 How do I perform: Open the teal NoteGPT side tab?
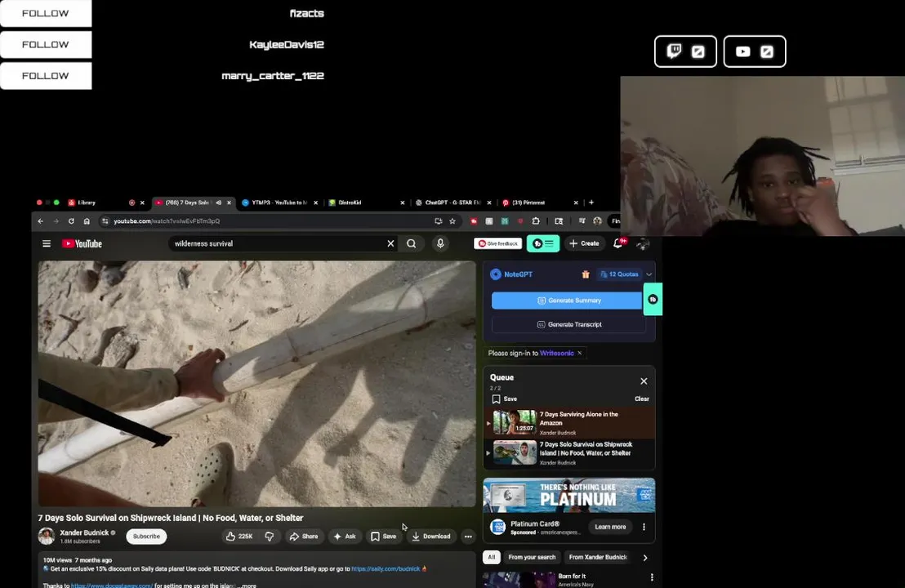point(653,299)
